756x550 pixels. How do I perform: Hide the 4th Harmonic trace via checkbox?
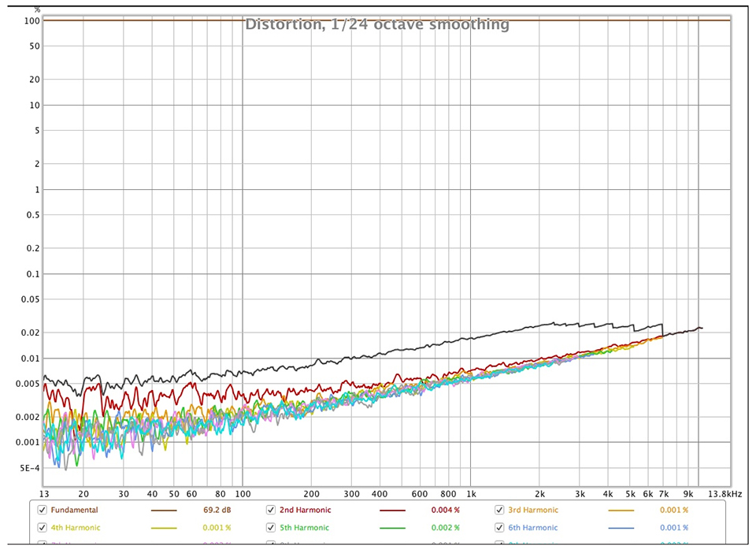[x=43, y=528]
